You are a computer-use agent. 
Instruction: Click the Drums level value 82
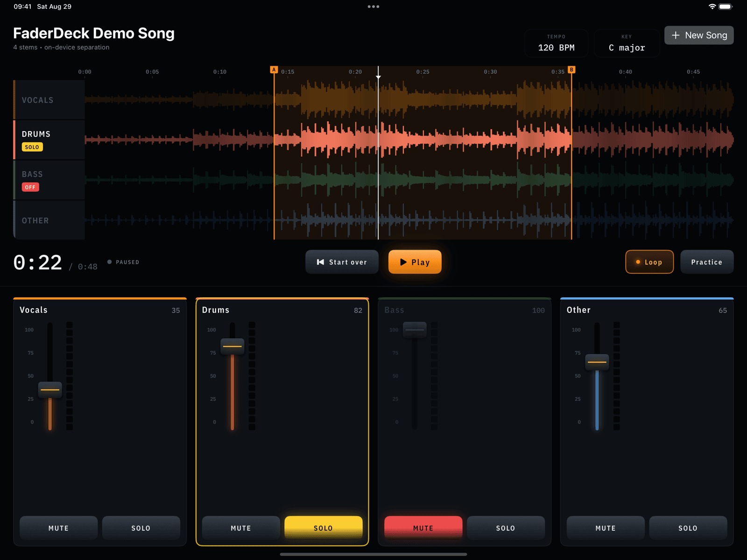[358, 310]
